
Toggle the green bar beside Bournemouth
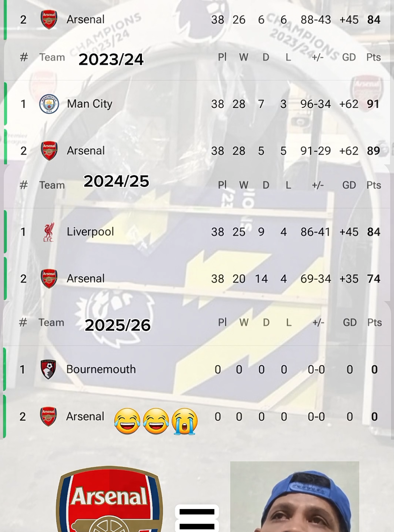4,369
